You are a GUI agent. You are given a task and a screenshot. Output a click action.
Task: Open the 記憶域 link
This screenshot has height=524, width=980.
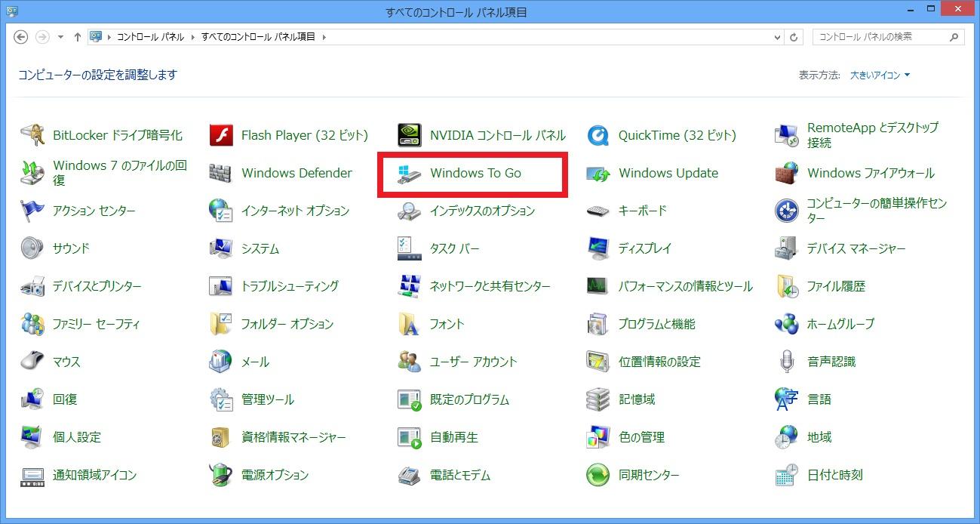(637, 399)
